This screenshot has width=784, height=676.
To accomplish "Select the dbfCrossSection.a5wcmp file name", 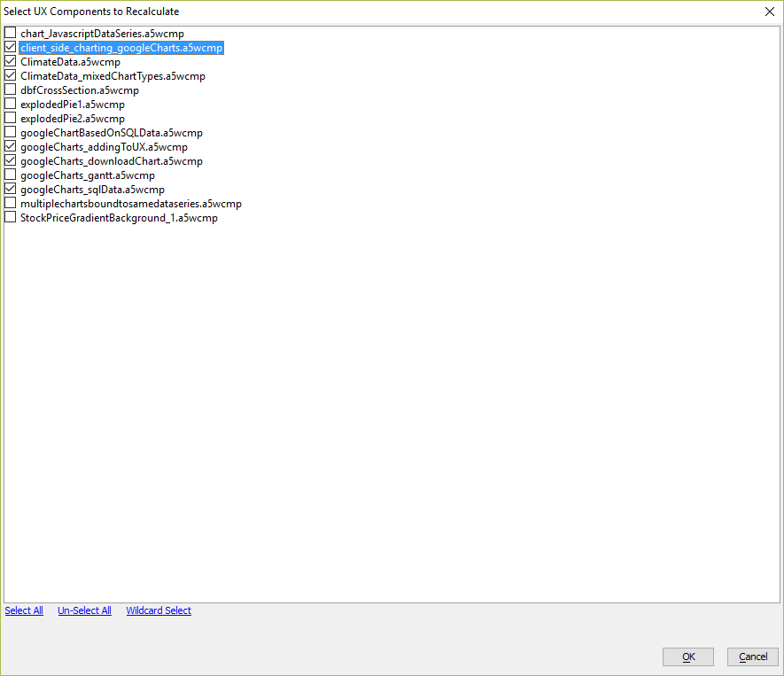I will click(80, 90).
